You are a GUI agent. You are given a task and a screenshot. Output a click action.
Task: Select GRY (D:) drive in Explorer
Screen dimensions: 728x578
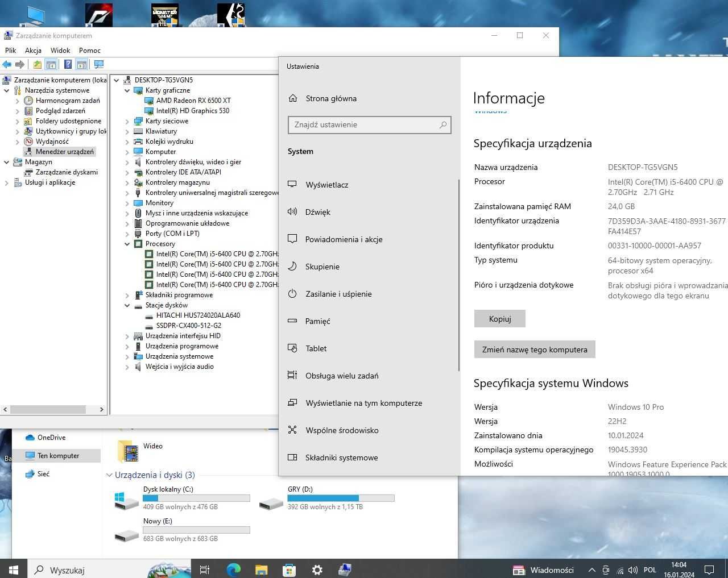(326, 498)
